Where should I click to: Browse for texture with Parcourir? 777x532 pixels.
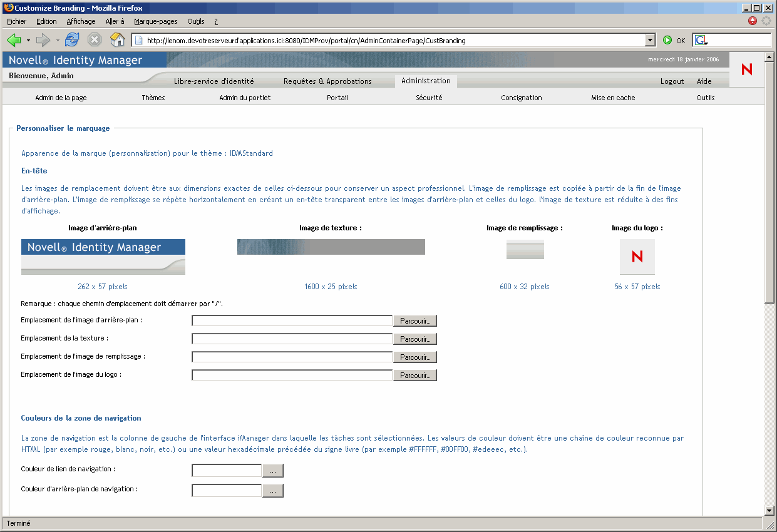pos(415,339)
